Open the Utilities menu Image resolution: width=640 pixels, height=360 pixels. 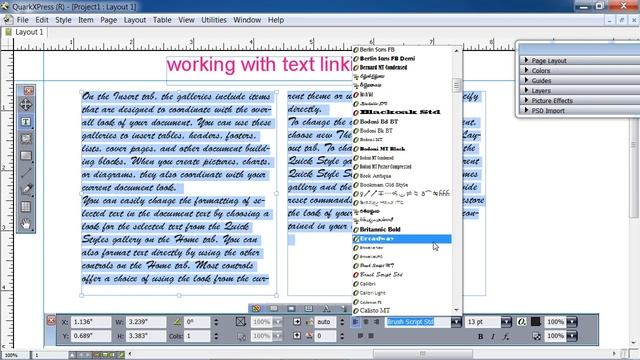point(214,20)
